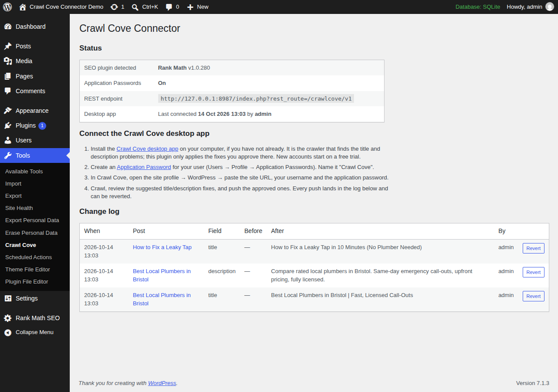Click the Database: SQLite indicator
The image size is (558, 392).
coord(478,7)
